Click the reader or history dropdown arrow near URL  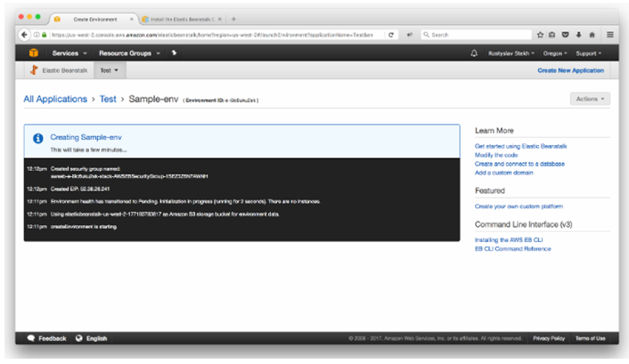pos(409,35)
